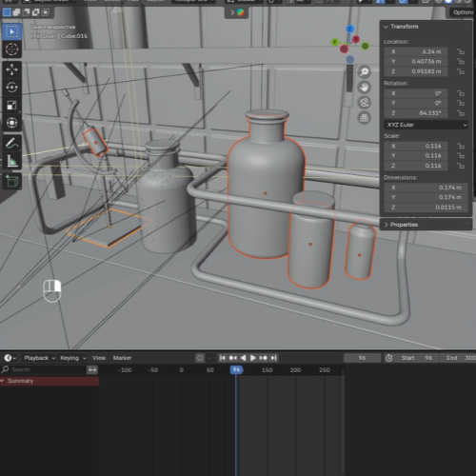
Task: Play the animation forward
Action: (253, 358)
